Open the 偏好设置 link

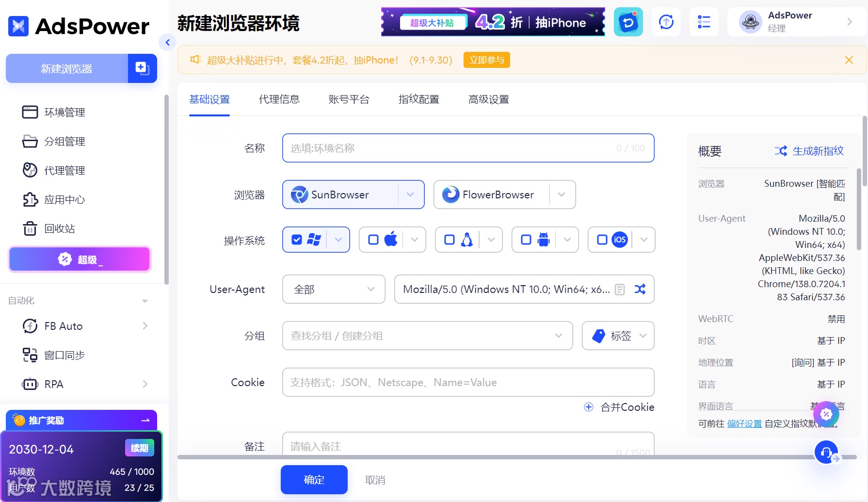[x=744, y=423]
